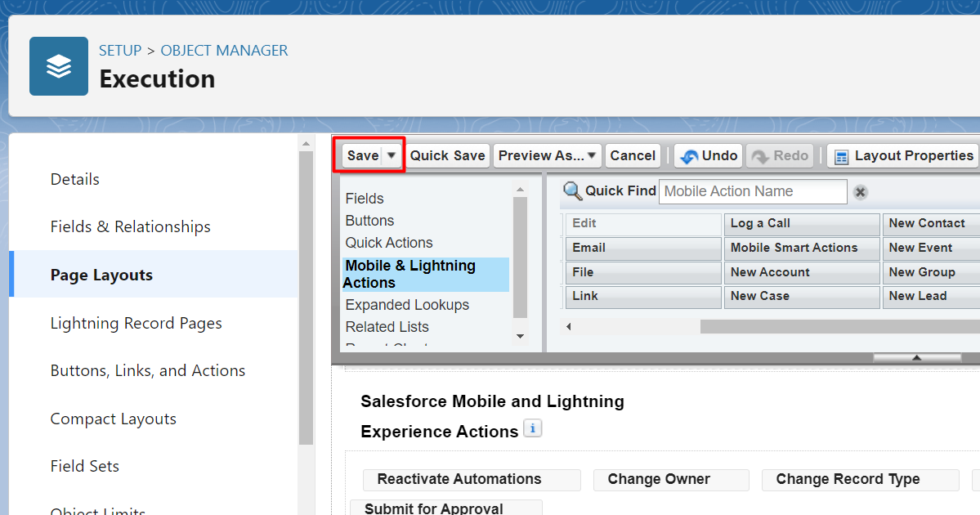Click the Undo button

[x=709, y=155]
